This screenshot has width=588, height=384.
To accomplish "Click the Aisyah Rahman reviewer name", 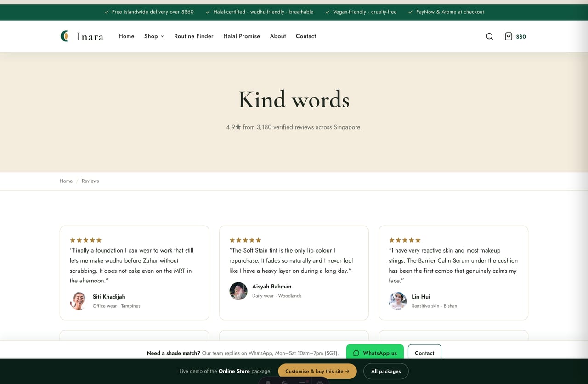I will click(272, 287).
